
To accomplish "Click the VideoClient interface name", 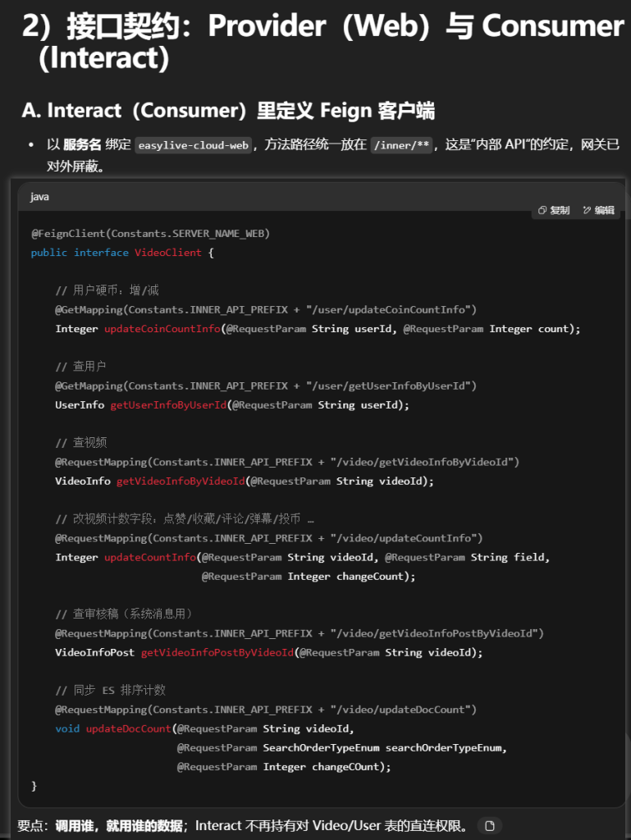I will (167, 253).
